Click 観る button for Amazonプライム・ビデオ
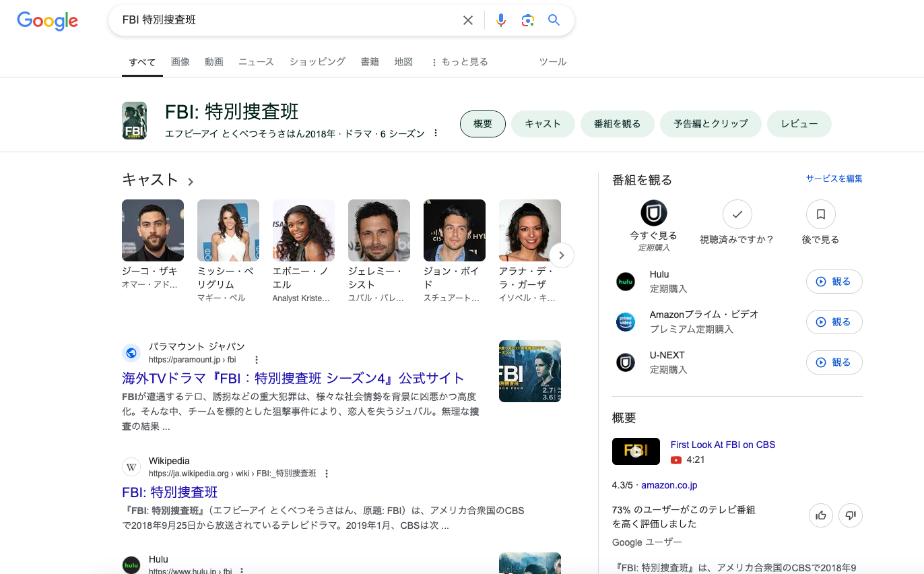The height and width of the screenshot is (574, 924). pyautogui.click(x=834, y=322)
